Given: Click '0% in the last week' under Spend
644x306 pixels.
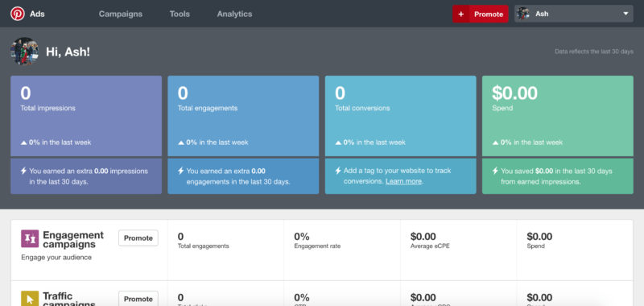Looking at the screenshot, I should point(531,143).
